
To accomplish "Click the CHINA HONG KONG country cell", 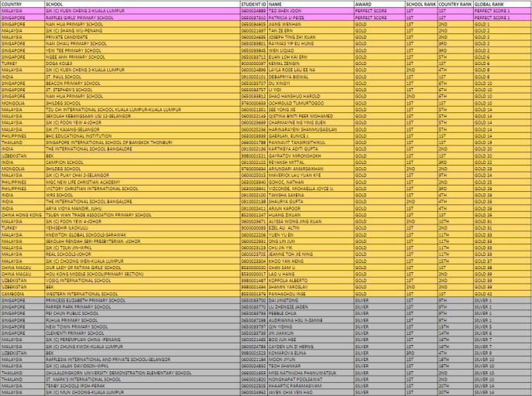I will (22, 215).
